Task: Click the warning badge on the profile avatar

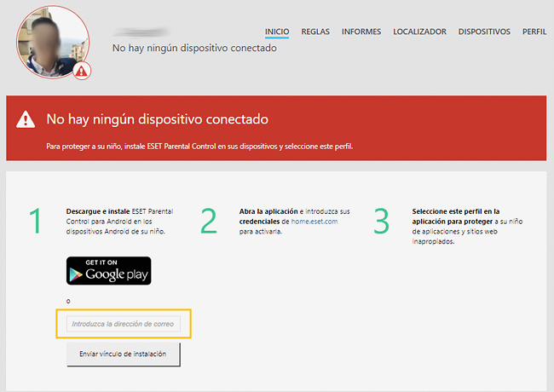Action: (81, 72)
